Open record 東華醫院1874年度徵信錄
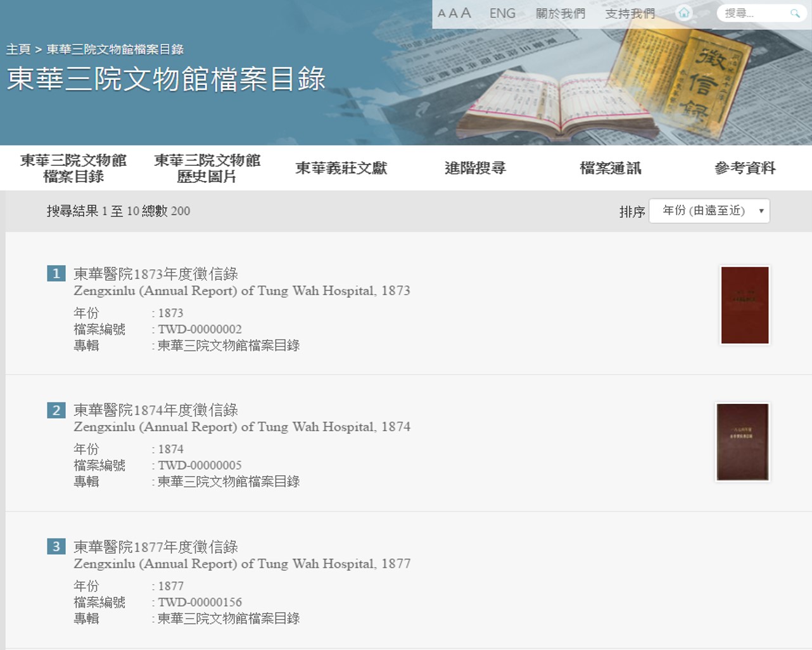Viewport: 812px width, 650px height. [x=156, y=410]
